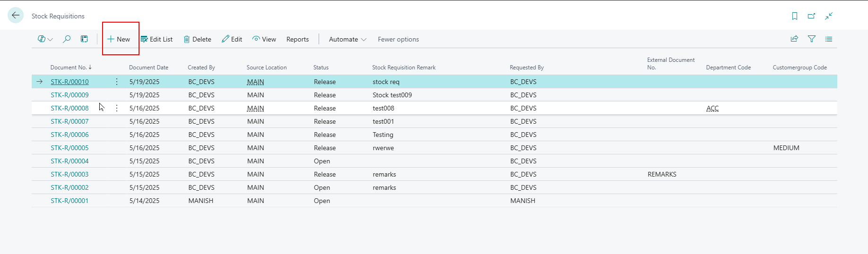Click the analysis mode icon beside search

(84, 39)
